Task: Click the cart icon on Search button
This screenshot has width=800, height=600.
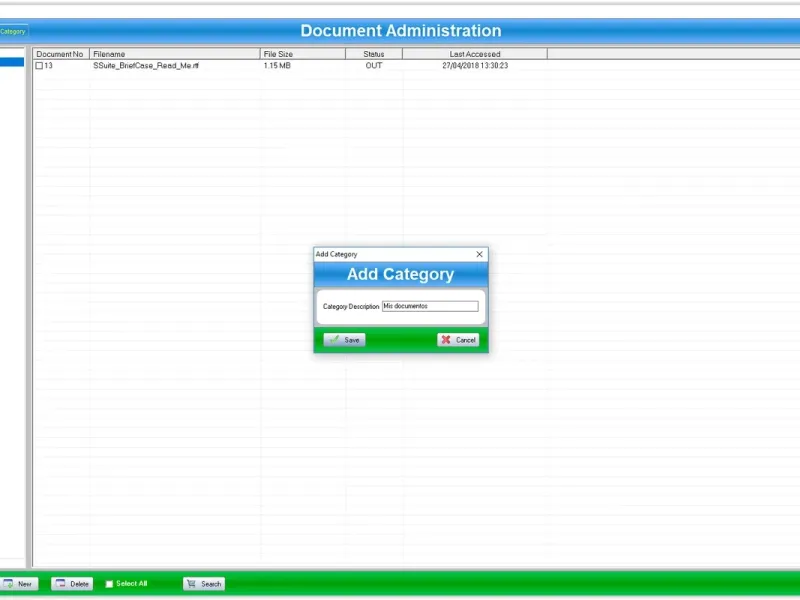Action: pyautogui.click(x=191, y=584)
